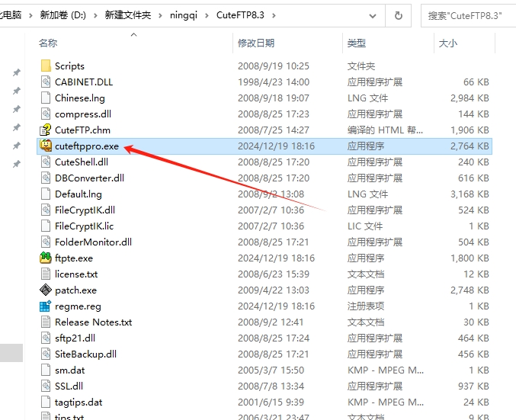This screenshot has height=420, width=516.
Task: Click the 2,984 KB size of Chinese.lng
Action: (470, 98)
